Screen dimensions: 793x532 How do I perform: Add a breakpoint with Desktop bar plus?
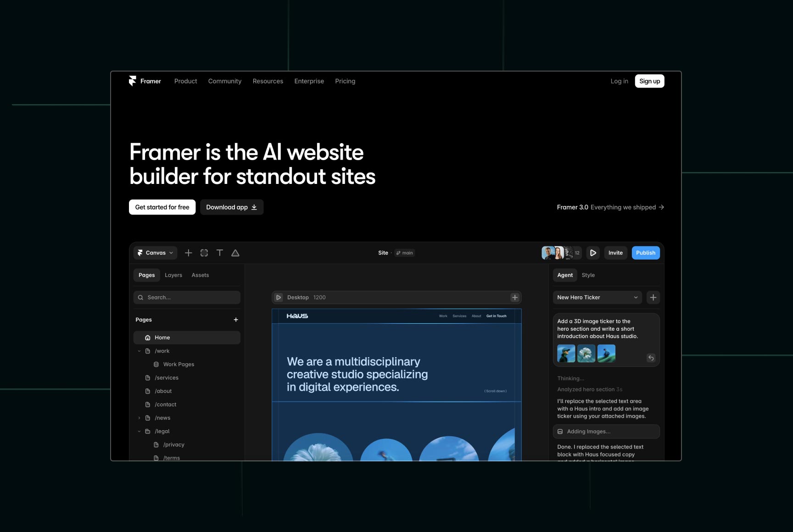coord(515,297)
